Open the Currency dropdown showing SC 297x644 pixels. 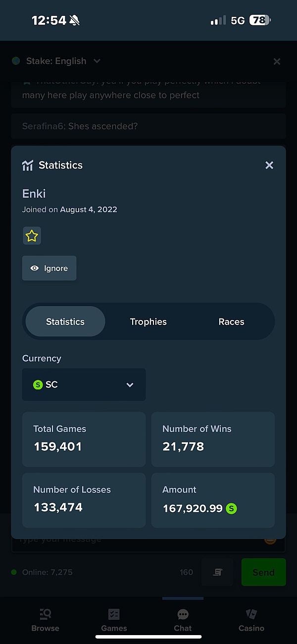click(84, 384)
